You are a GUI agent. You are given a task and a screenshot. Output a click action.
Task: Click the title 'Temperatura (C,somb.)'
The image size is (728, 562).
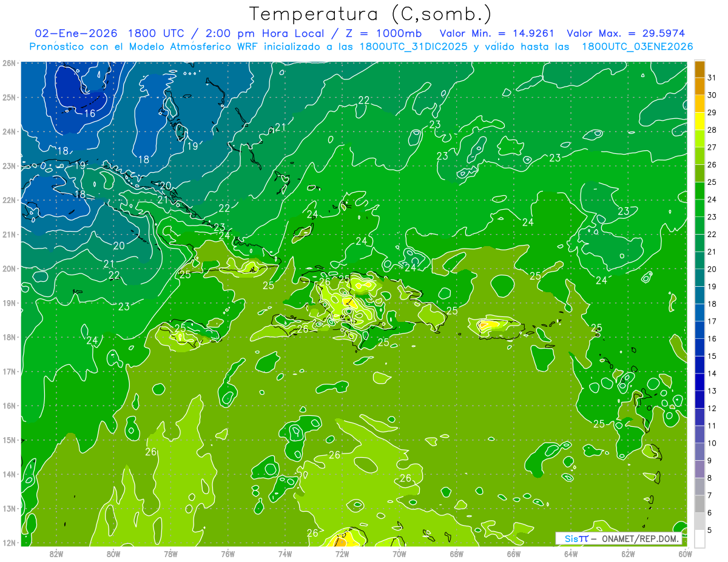pyautogui.click(x=370, y=14)
